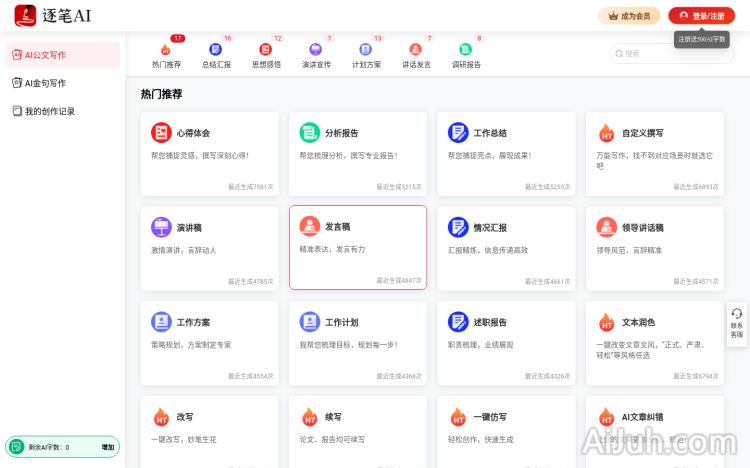Screen dimensions: 750x468
Task: Click the 情况汇报 blue icon
Action: pos(458,227)
